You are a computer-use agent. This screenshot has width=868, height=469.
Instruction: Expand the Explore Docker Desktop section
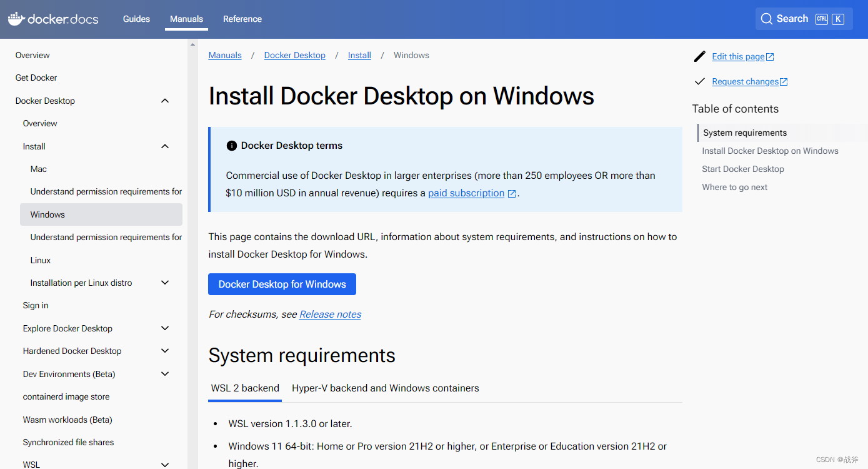(165, 328)
